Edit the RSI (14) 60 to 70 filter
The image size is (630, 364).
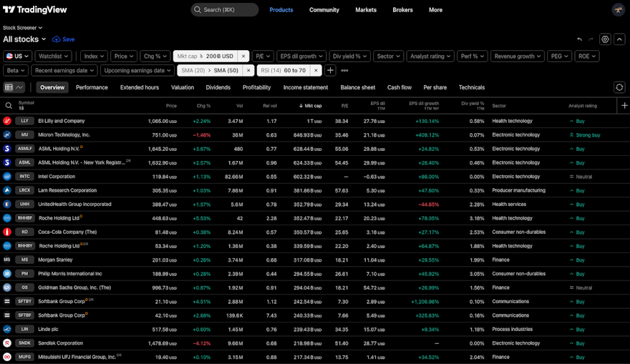pos(283,70)
